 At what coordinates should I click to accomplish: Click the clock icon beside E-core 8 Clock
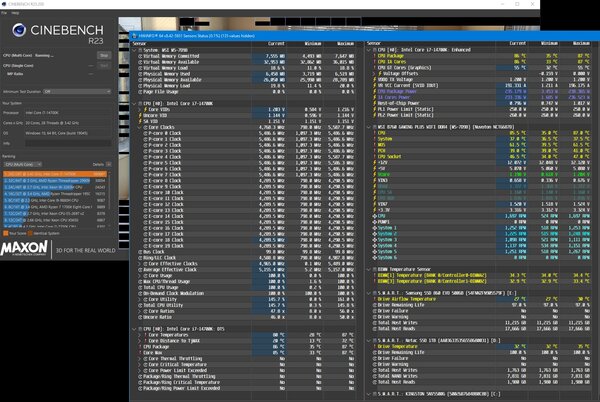tap(145, 181)
